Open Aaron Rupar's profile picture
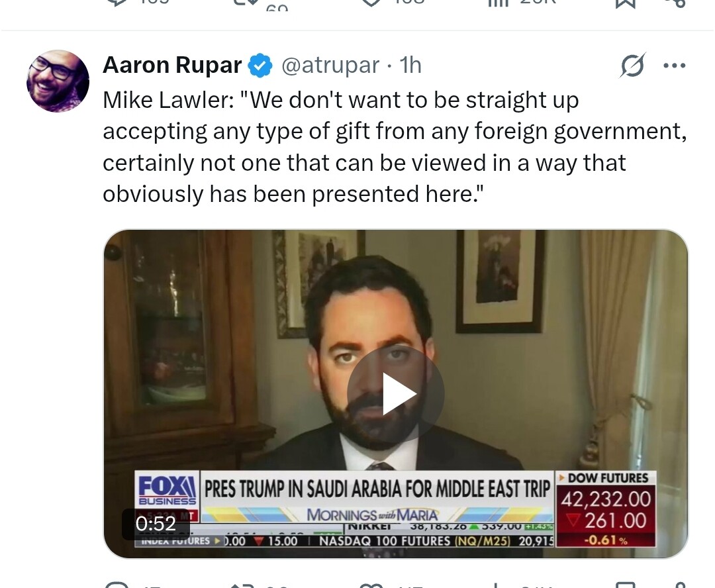Image resolution: width=715 pixels, height=588 pixels. 58,81
